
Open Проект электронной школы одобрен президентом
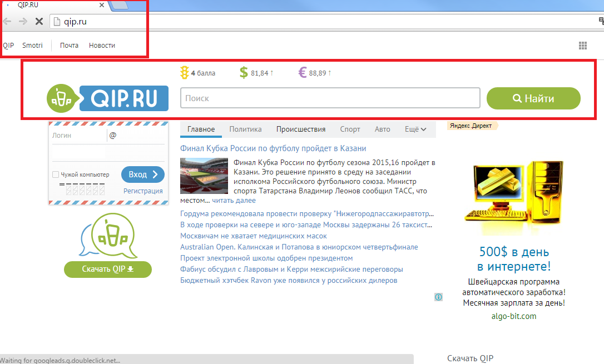[266, 258]
